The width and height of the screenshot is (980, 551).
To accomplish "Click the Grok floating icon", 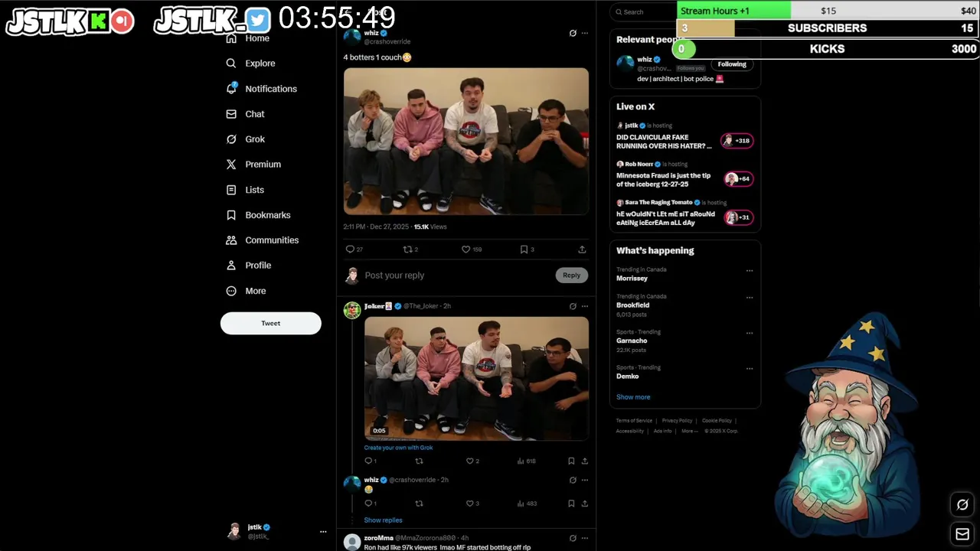I will tap(962, 504).
